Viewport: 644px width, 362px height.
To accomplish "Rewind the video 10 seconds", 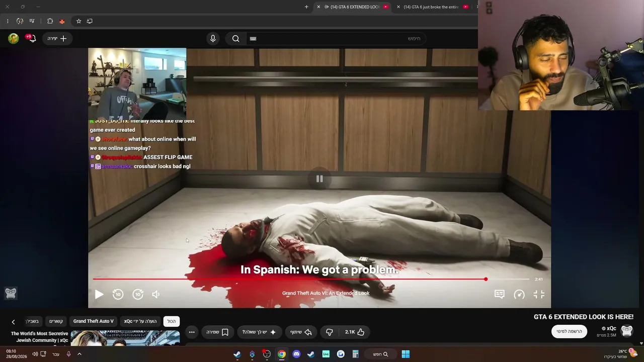I will [118, 295].
